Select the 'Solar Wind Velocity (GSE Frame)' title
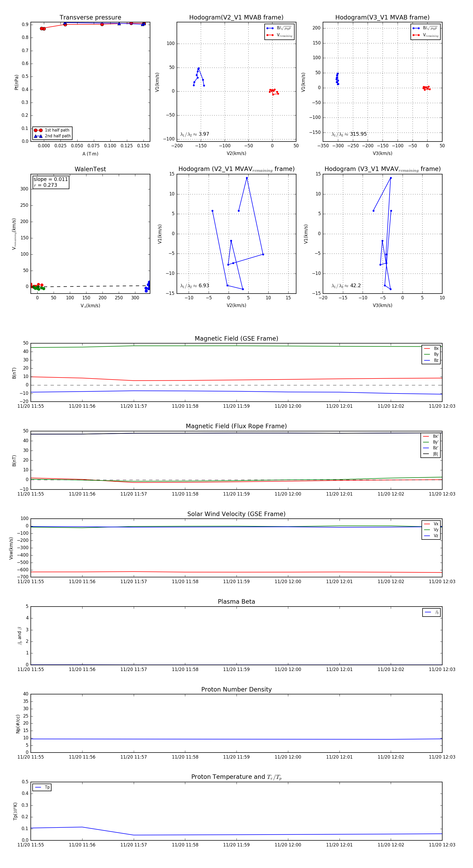The image size is (473, 868). pyautogui.click(x=236, y=514)
